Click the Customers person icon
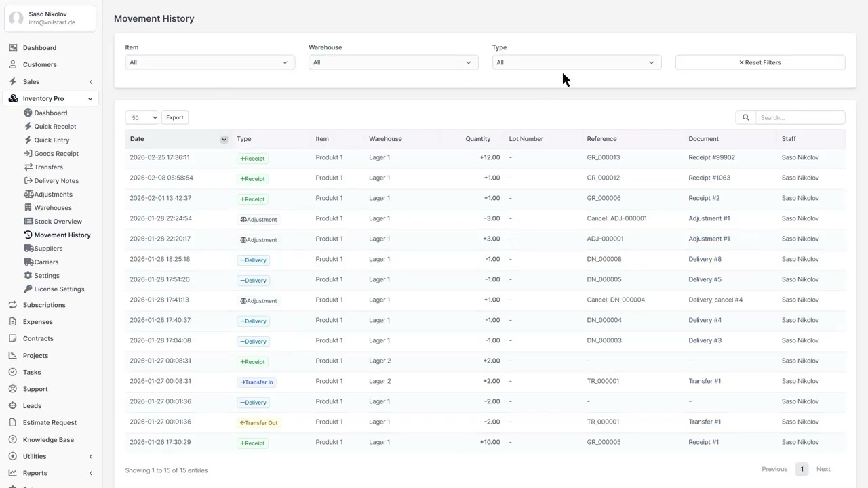This screenshot has width=868, height=488. [x=13, y=64]
